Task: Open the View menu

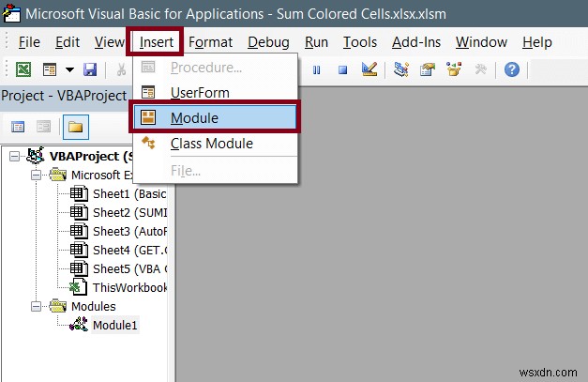Action: coord(109,42)
